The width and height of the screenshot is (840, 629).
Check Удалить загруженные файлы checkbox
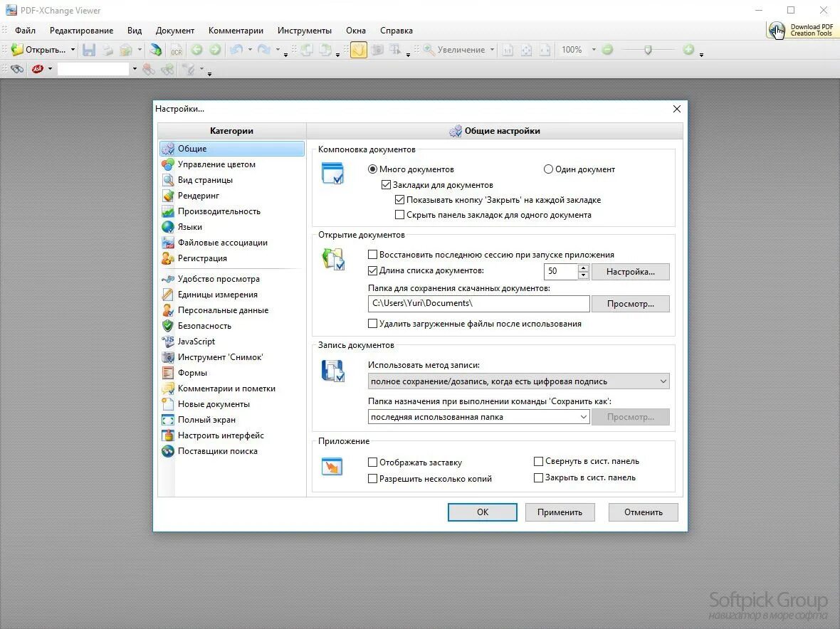tap(372, 323)
